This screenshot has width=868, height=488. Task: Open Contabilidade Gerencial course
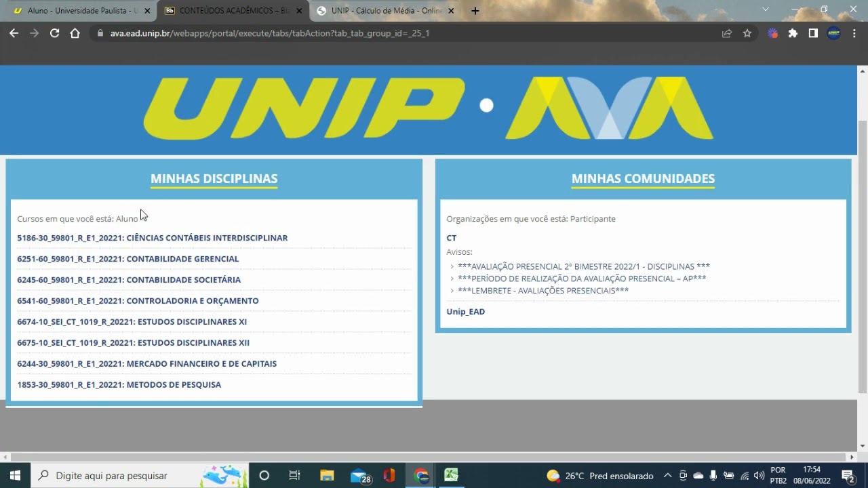click(128, 259)
